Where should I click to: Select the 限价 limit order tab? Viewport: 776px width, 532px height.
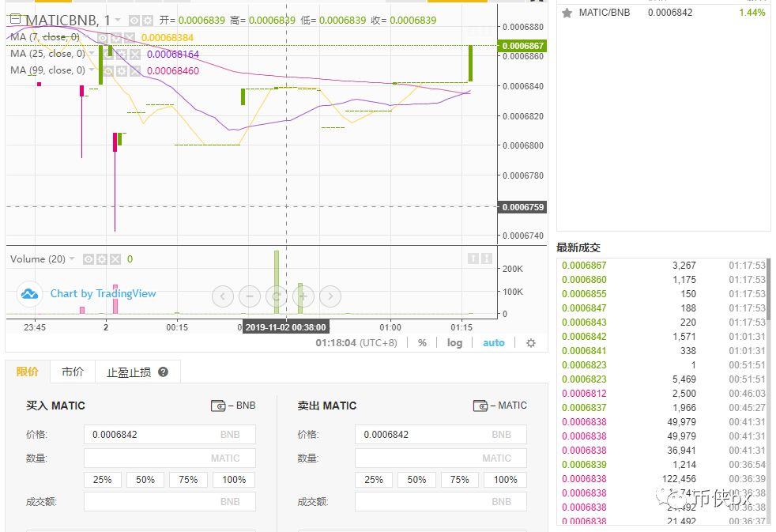pyautogui.click(x=28, y=372)
